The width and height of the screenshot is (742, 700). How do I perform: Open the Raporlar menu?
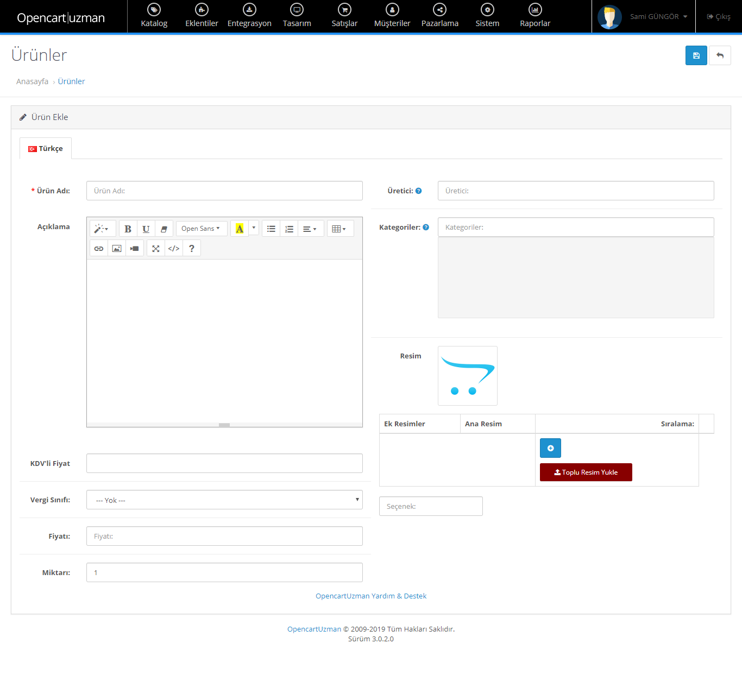535,16
